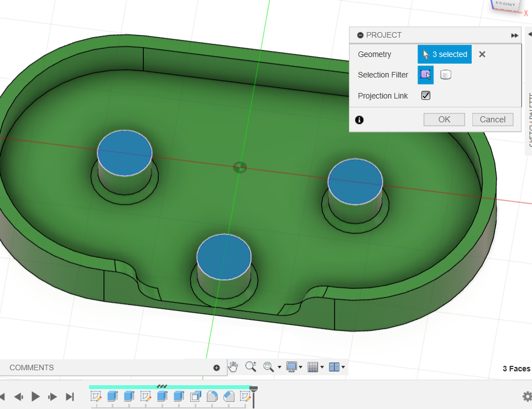
Task: Activate the Specified Entities selection filter
Action: coord(425,75)
